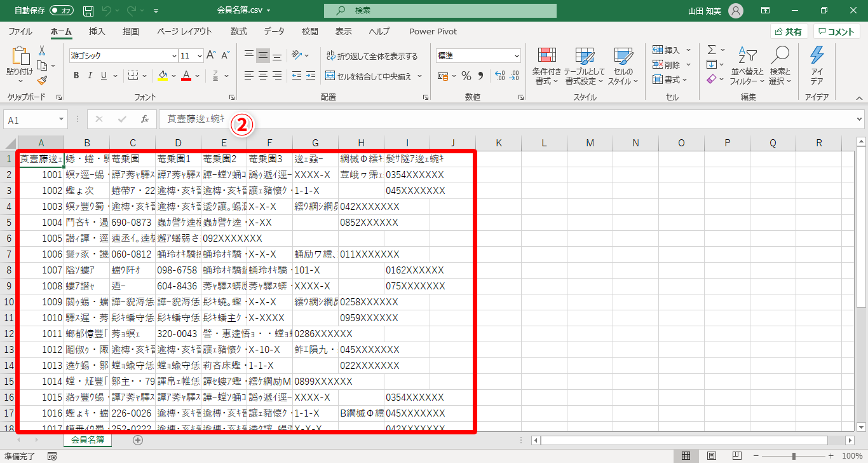Click the decrease decimal icon
Image resolution: width=868 pixels, height=463 pixels.
pyautogui.click(x=514, y=76)
